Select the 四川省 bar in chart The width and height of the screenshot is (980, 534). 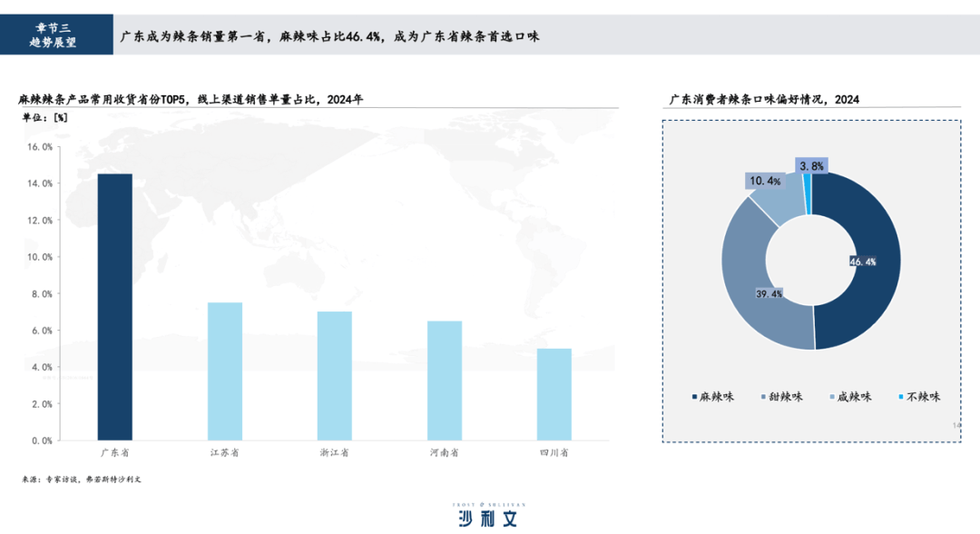click(x=554, y=394)
